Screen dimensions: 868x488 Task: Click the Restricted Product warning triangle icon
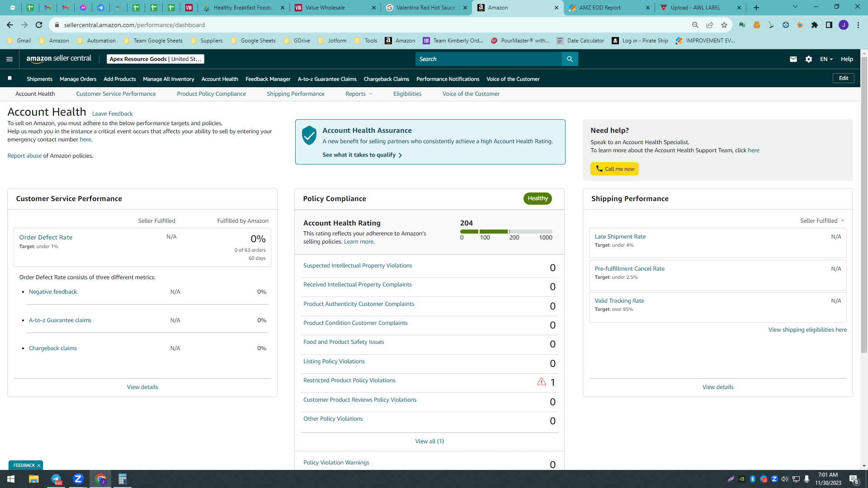(x=541, y=382)
